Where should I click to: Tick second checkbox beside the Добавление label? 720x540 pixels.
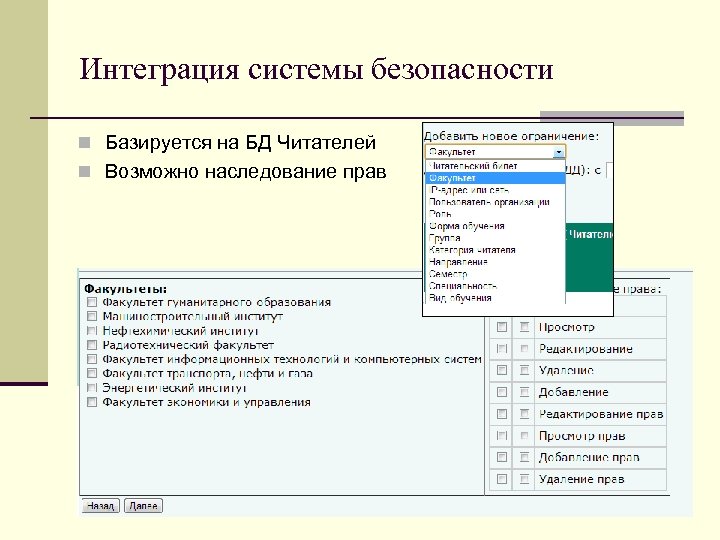click(524, 392)
